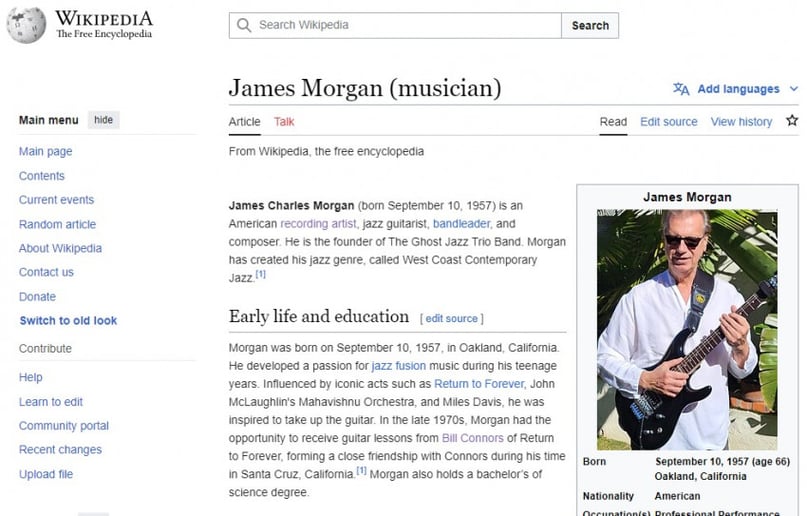The height and width of the screenshot is (516, 807).
Task: Click the James Morgan infobox photo
Action: click(x=687, y=330)
